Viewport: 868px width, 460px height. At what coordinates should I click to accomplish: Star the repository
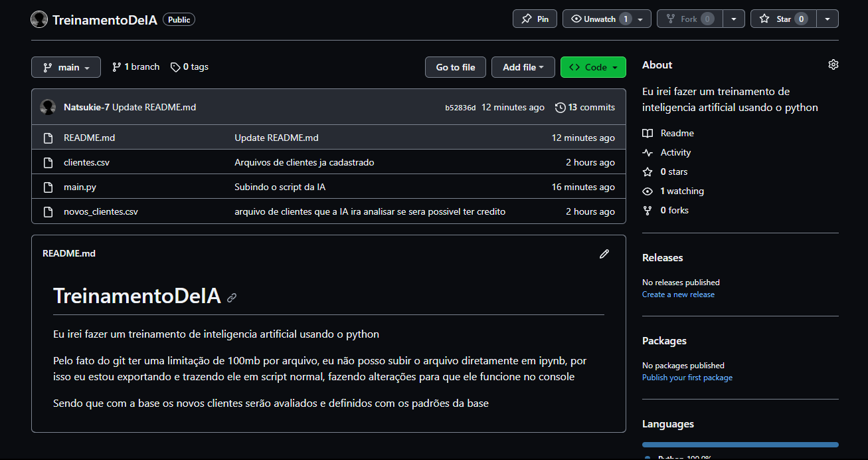coord(783,18)
